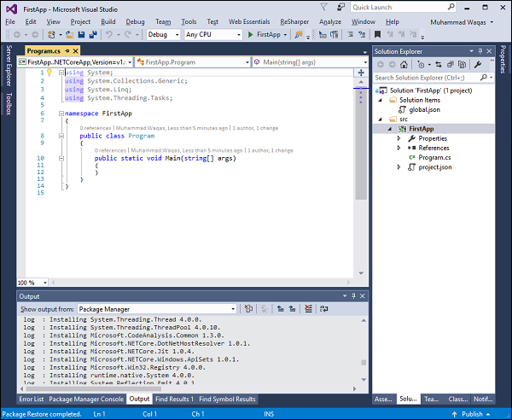512x420 pixels.
Task: Toggle pin on the Program.cs tab
Action: pyautogui.click(x=67, y=52)
